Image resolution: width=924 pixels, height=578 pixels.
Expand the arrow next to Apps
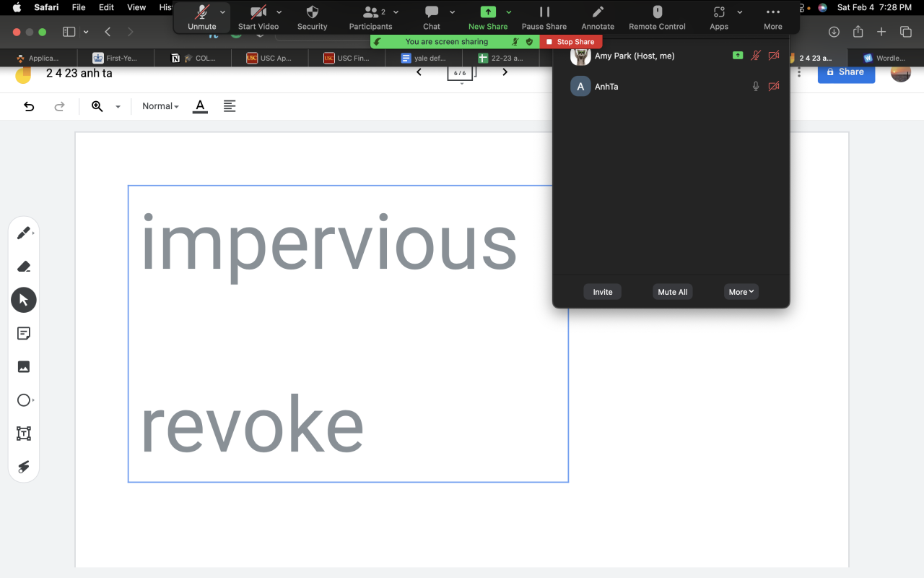click(x=740, y=12)
